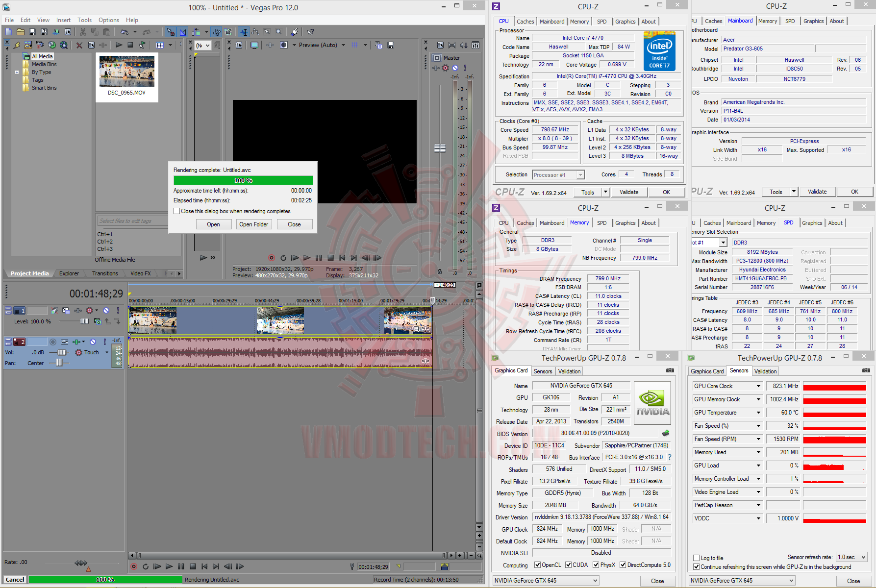The image size is (876, 588).
Task: Adjust the audio track Pan slider
Action: (59, 363)
